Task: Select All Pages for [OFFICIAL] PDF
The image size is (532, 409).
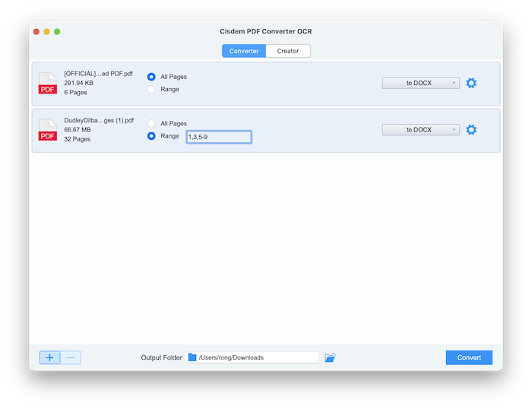Action: point(151,77)
